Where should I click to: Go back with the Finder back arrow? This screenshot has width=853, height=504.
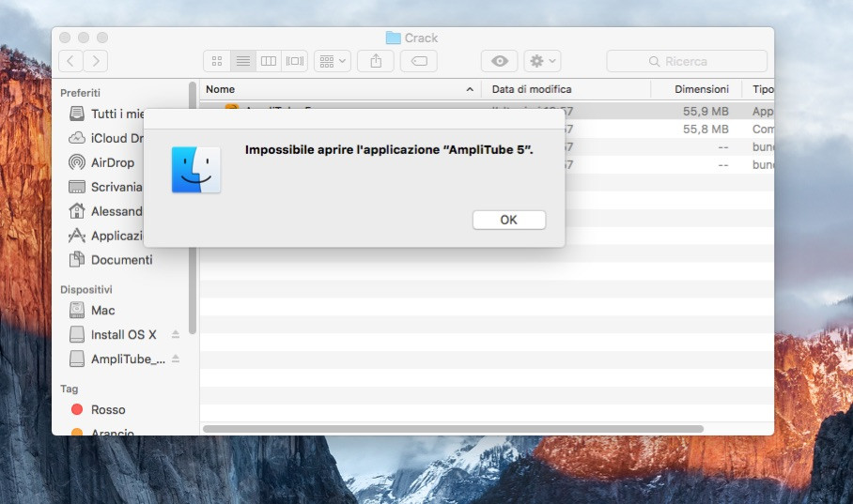tap(70, 61)
